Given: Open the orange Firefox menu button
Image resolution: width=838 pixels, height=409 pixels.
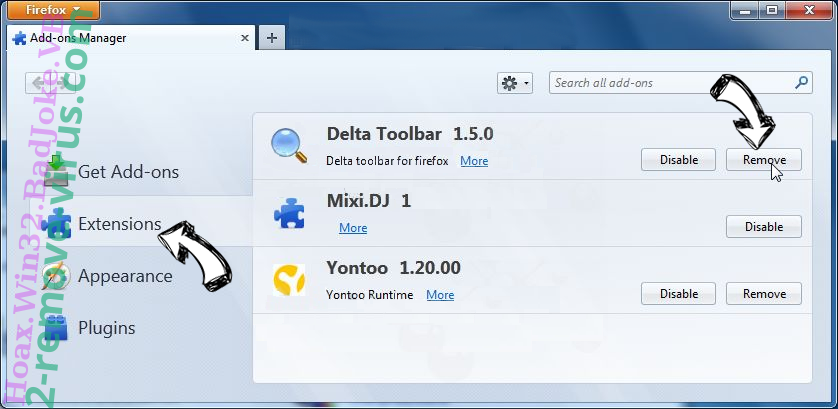Looking at the screenshot, I should tap(46, 10).
